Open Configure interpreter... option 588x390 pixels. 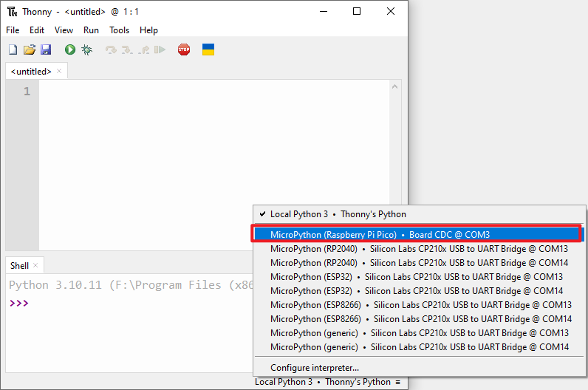coord(420,368)
